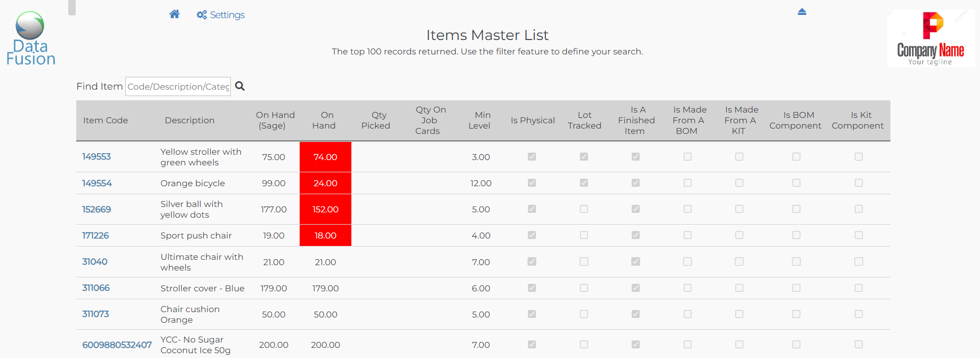This screenshot has height=358, width=980.
Task: Click the eject-style collapse arrow icon
Action: (x=802, y=12)
